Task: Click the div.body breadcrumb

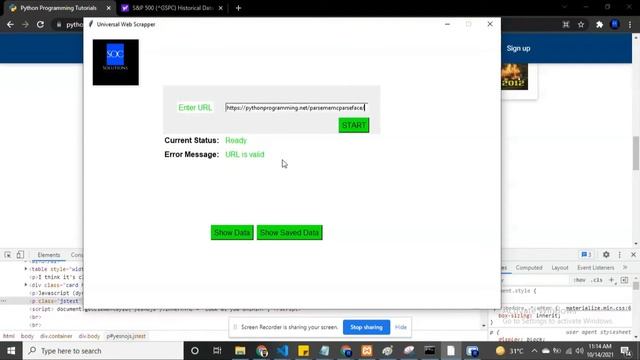Action: [89, 336]
